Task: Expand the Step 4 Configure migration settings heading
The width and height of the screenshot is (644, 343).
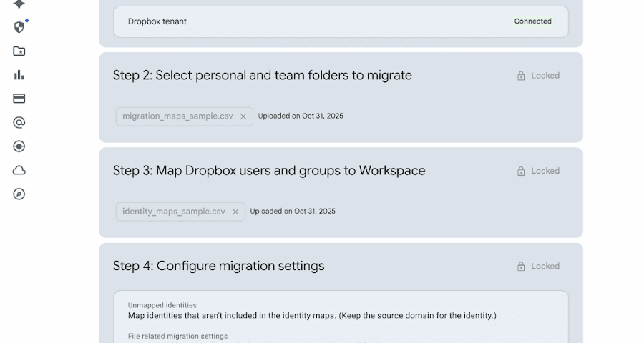Action: click(x=218, y=266)
